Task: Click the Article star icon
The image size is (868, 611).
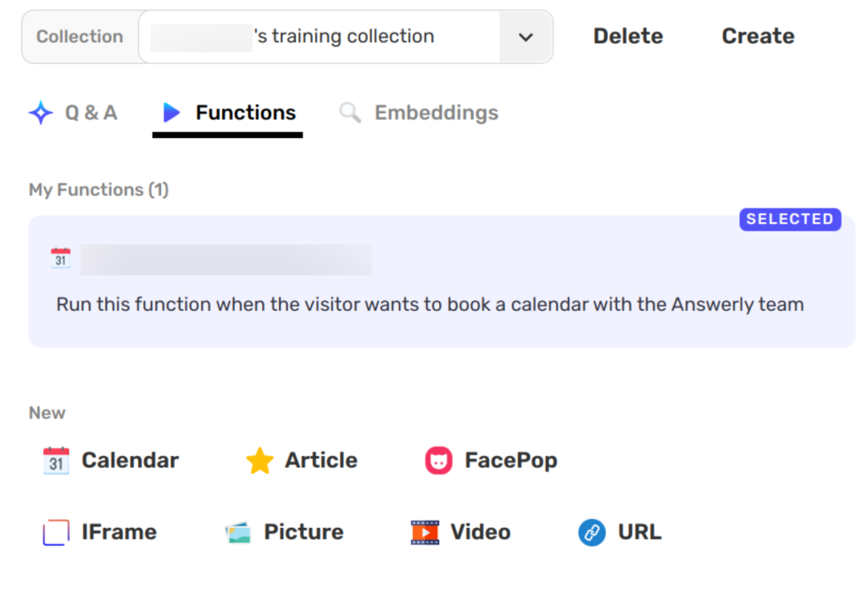Action: 259,460
